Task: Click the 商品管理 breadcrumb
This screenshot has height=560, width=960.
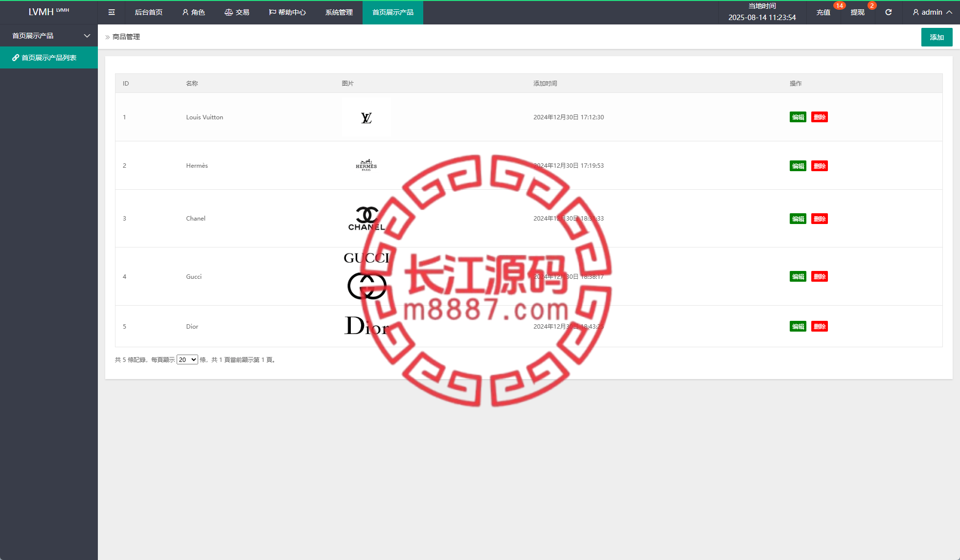Action: 126,37
